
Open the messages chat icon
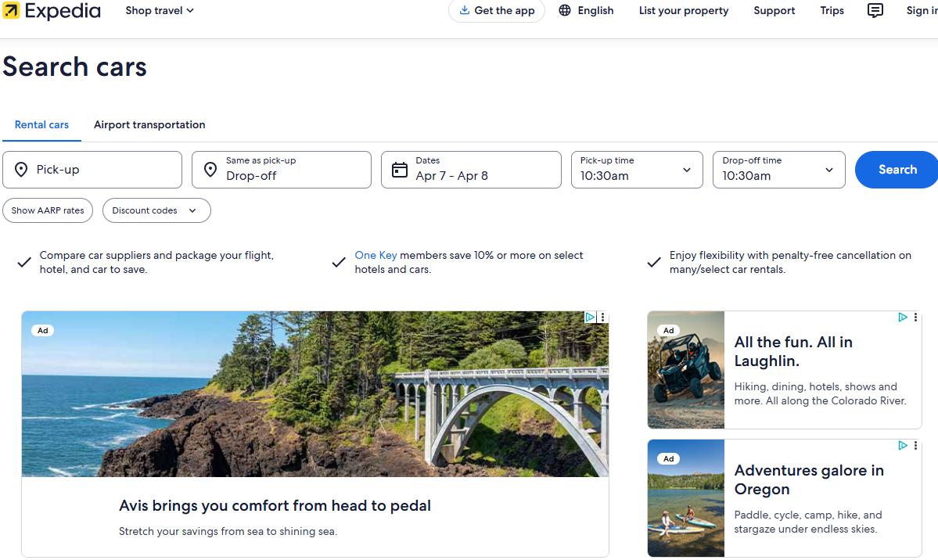coord(875,11)
